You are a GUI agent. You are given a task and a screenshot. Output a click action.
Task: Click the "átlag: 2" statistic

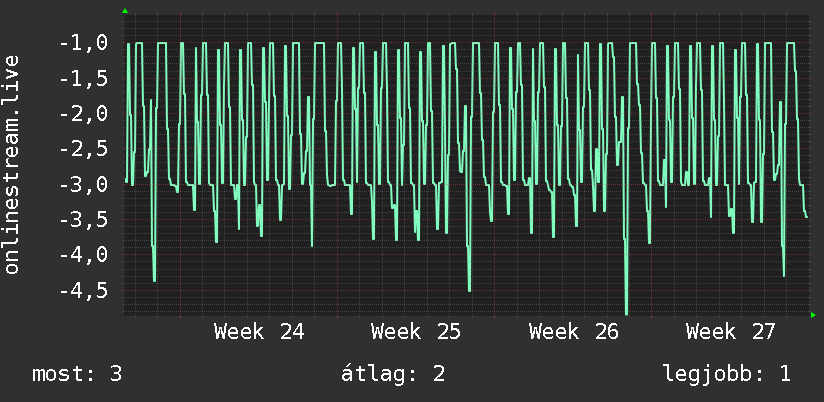(x=393, y=374)
